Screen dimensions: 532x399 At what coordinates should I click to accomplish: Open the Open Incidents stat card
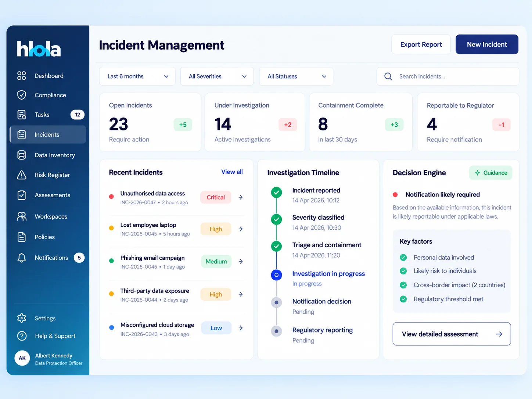point(150,122)
